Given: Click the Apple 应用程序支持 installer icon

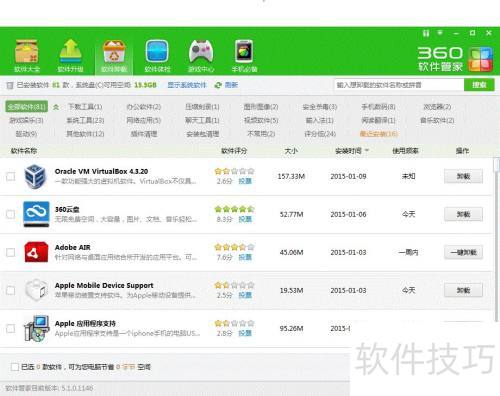Looking at the screenshot, I should [36, 329].
